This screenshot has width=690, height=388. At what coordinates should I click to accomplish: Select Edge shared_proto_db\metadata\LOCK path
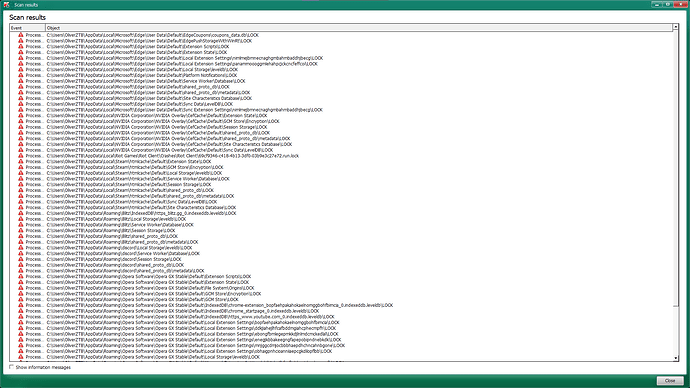(148, 92)
